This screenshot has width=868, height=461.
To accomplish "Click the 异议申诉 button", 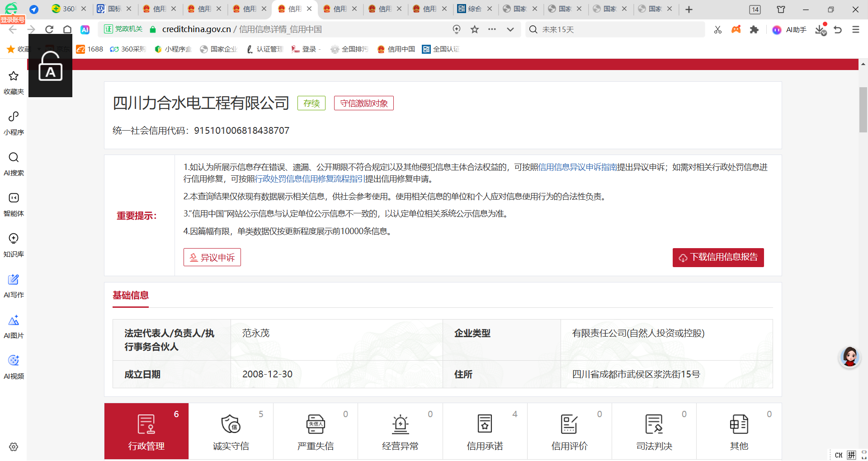I will [x=212, y=257].
